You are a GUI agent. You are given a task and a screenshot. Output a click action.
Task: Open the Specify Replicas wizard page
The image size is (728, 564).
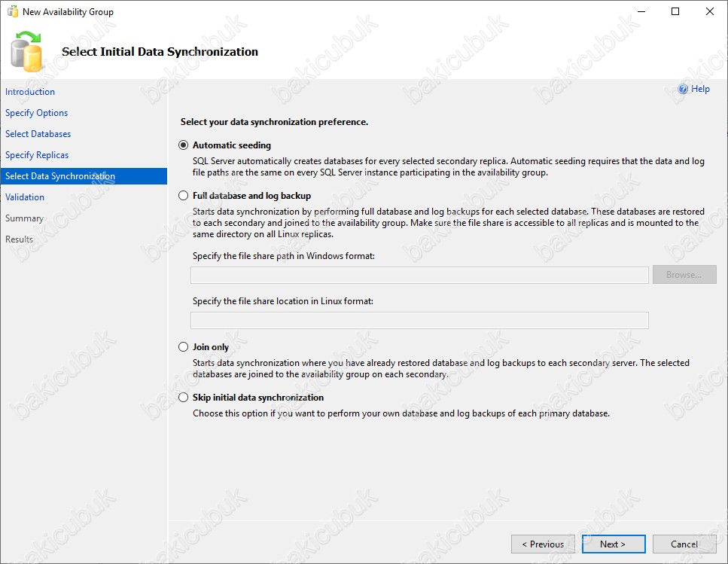click(37, 155)
